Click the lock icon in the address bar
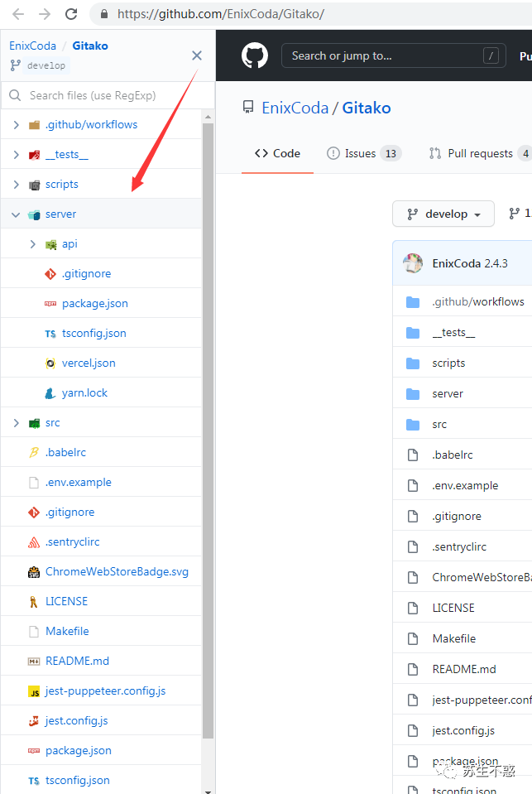The width and height of the screenshot is (532, 794). 104,14
